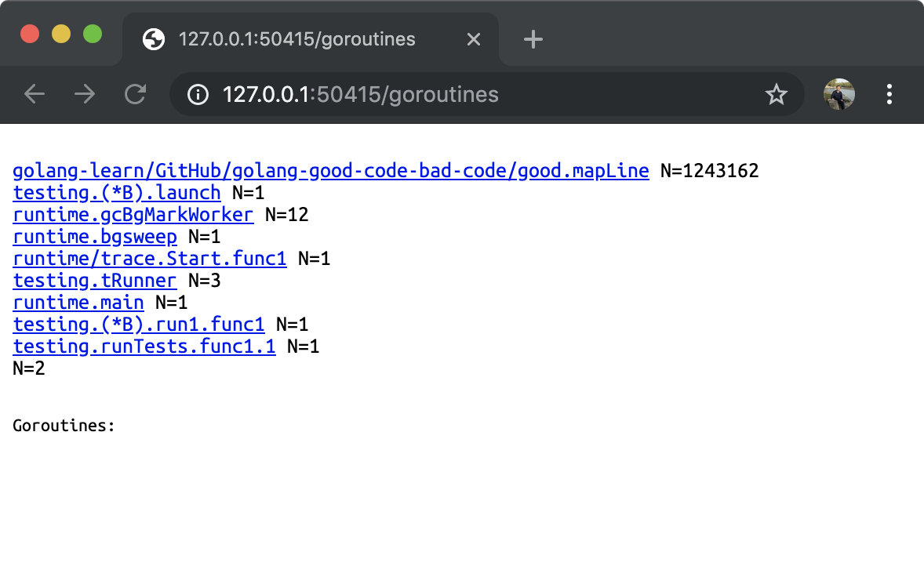This screenshot has height=588, width=924.
Task: Open the Chrome profile avatar
Action: coord(839,94)
